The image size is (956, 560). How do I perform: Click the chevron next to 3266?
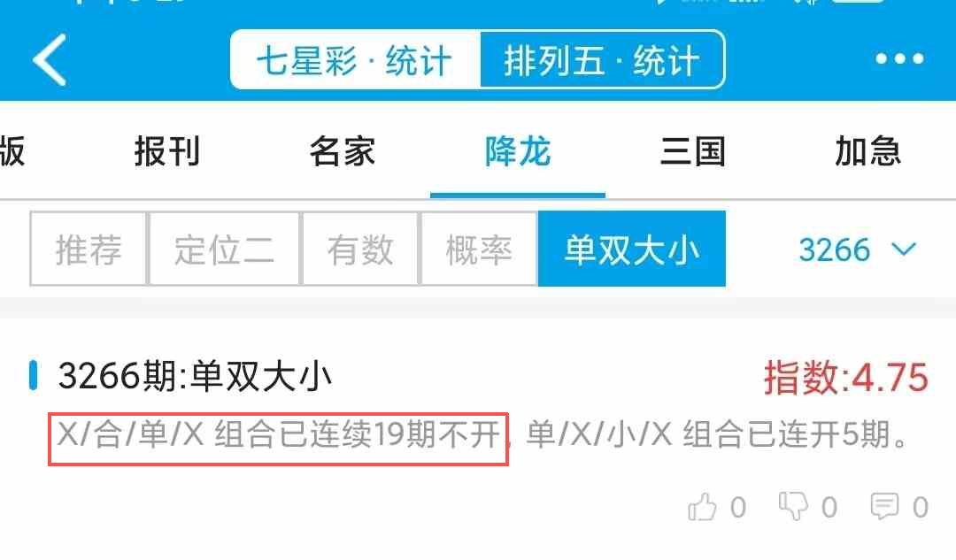904,249
